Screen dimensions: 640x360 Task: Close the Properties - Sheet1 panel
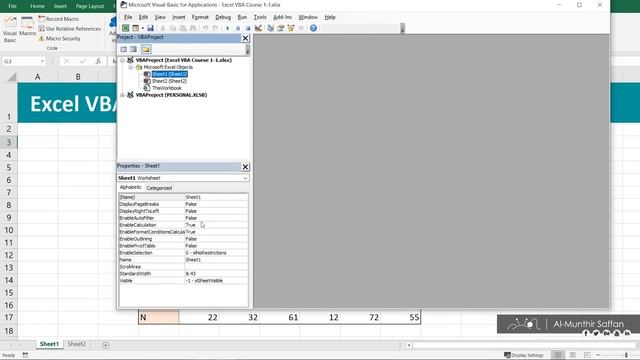click(x=245, y=167)
